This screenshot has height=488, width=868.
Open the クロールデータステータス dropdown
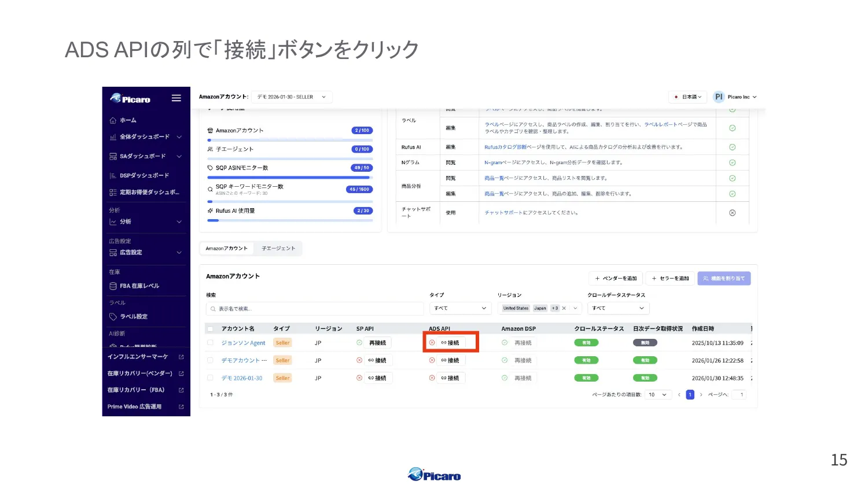[x=619, y=308]
